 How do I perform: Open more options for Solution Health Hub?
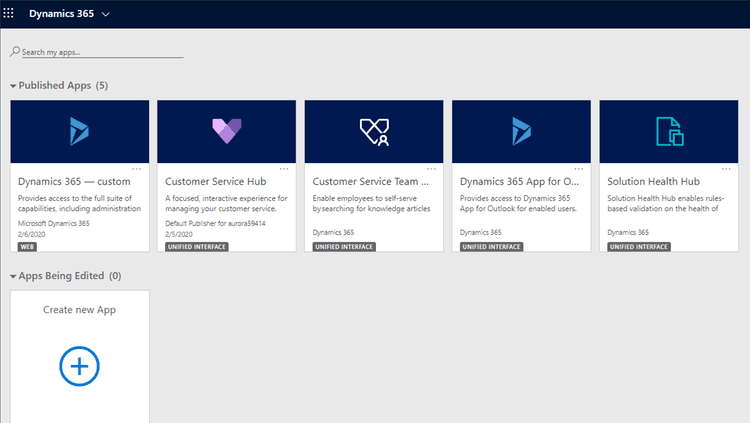click(x=726, y=169)
